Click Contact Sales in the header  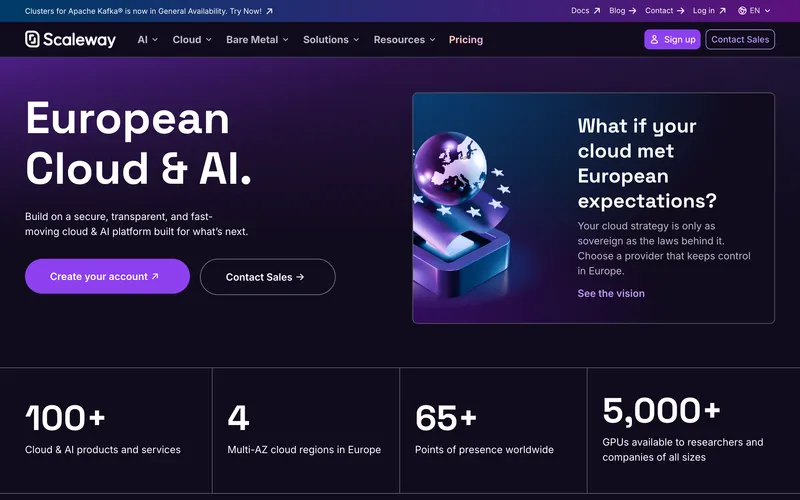click(740, 39)
